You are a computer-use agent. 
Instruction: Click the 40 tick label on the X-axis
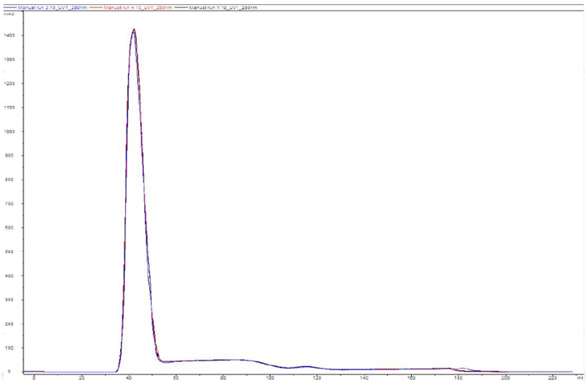128,378
